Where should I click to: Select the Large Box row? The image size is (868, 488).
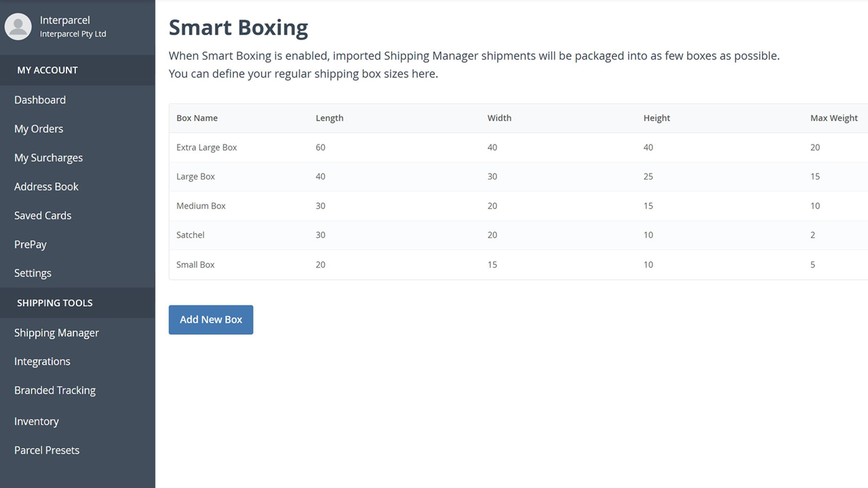pos(195,176)
